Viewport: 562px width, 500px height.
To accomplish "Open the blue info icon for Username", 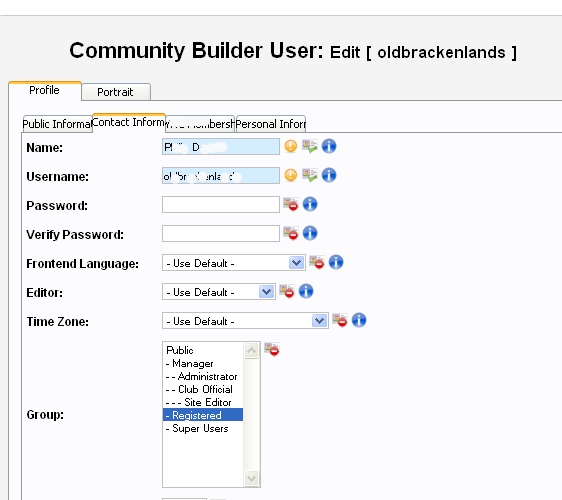I will click(x=329, y=175).
